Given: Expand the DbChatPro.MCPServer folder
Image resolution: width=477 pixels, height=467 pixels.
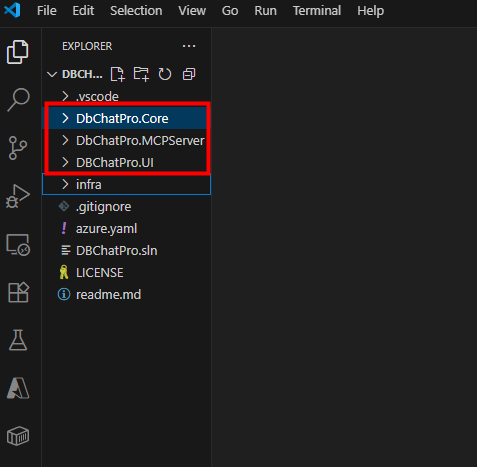Looking at the screenshot, I should tap(127, 140).
